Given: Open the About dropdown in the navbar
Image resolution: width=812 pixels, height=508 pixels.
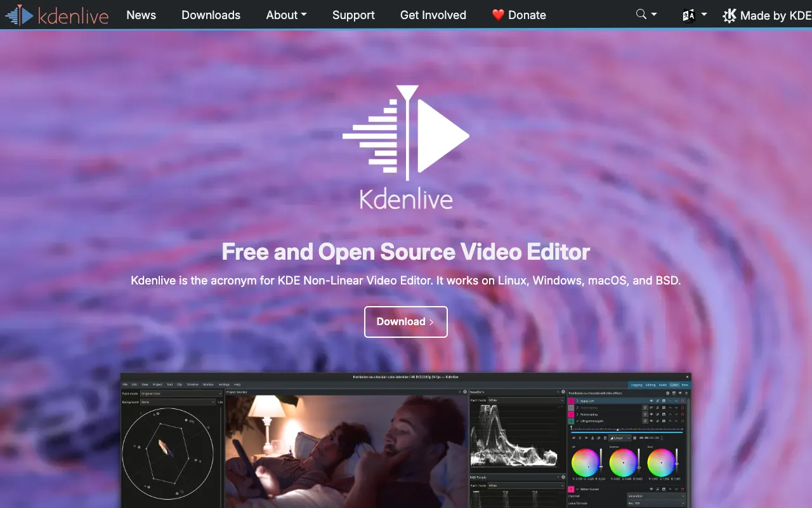Looking at the screenshot, I should 286,15.
